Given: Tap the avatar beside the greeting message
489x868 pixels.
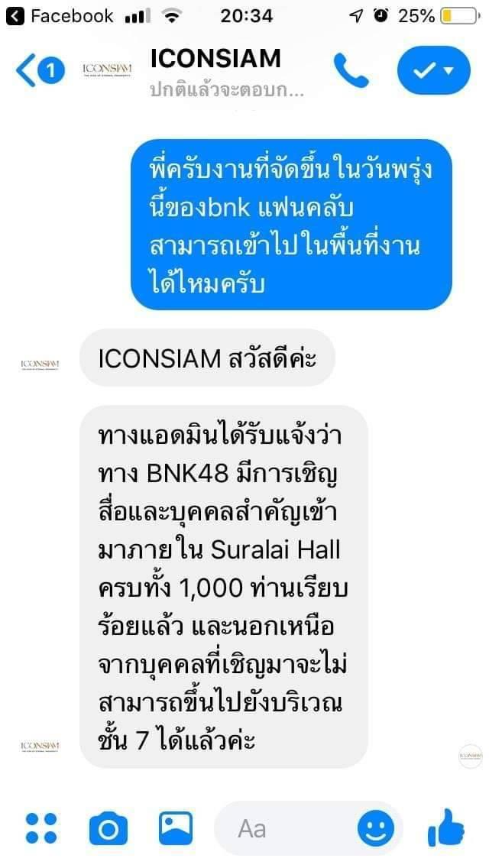Looking at the screenshot, I should tap(40, 364).
